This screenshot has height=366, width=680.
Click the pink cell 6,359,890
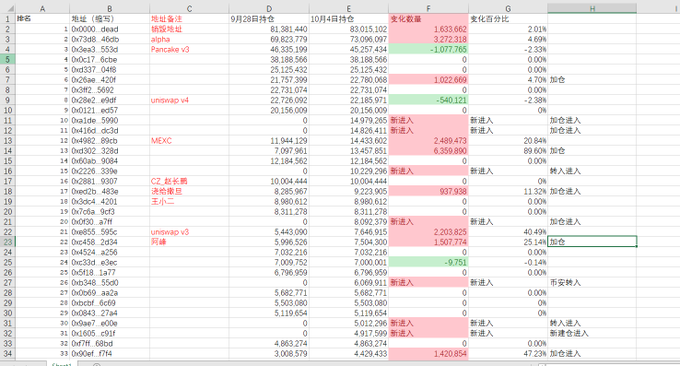(x=428, y=151)
